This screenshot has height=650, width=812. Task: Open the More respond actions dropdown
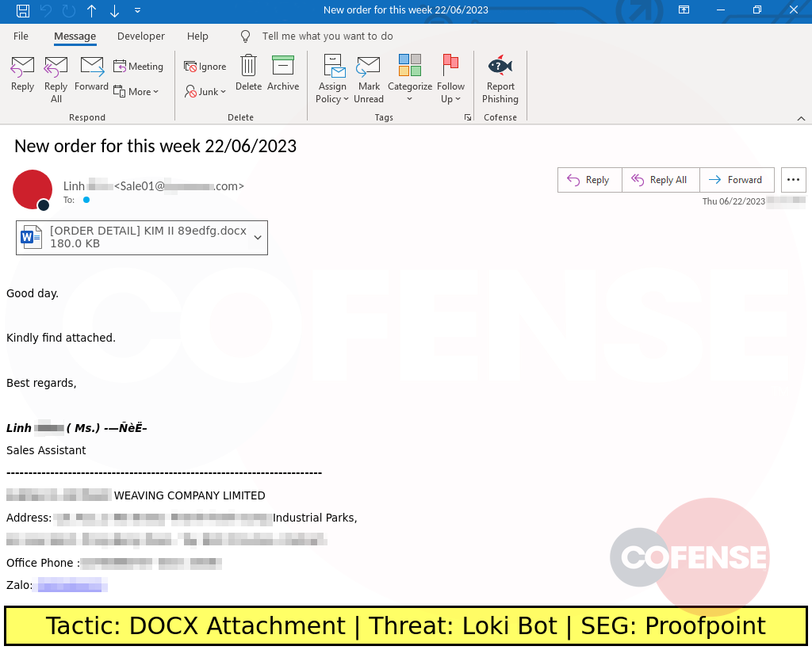pos(136,91)
